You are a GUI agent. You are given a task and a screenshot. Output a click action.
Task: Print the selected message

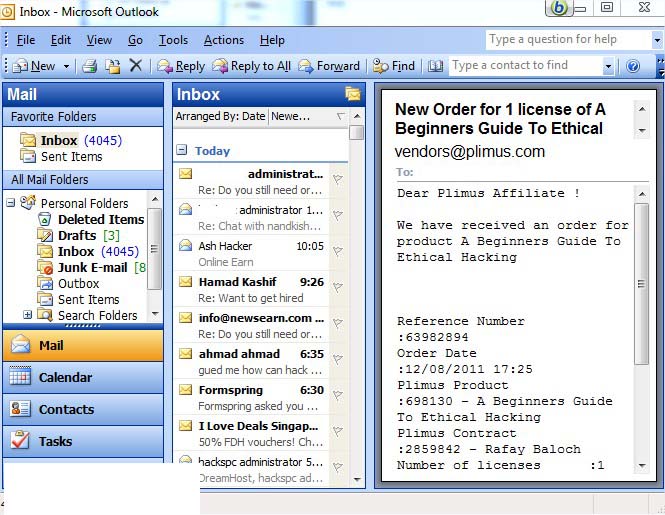coord(89,66)
